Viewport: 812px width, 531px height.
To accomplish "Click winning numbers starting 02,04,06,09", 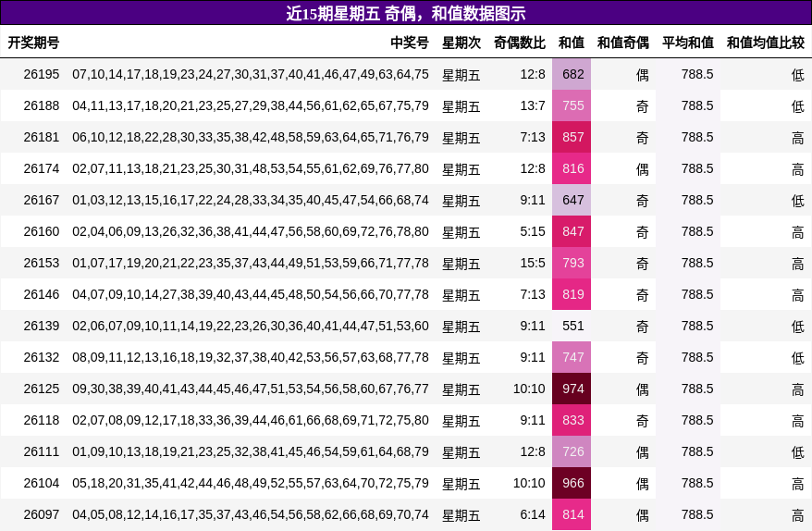I will (x=251, y=231).
